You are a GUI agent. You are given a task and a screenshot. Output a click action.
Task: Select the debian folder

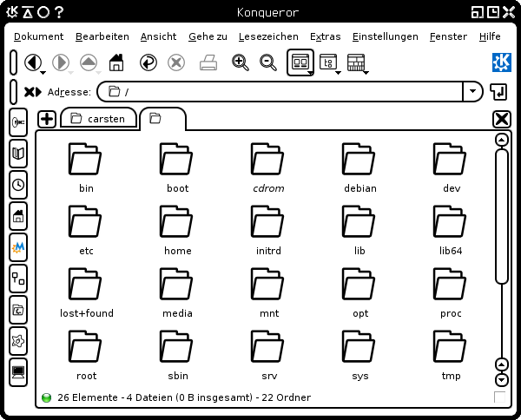[359, 168]
